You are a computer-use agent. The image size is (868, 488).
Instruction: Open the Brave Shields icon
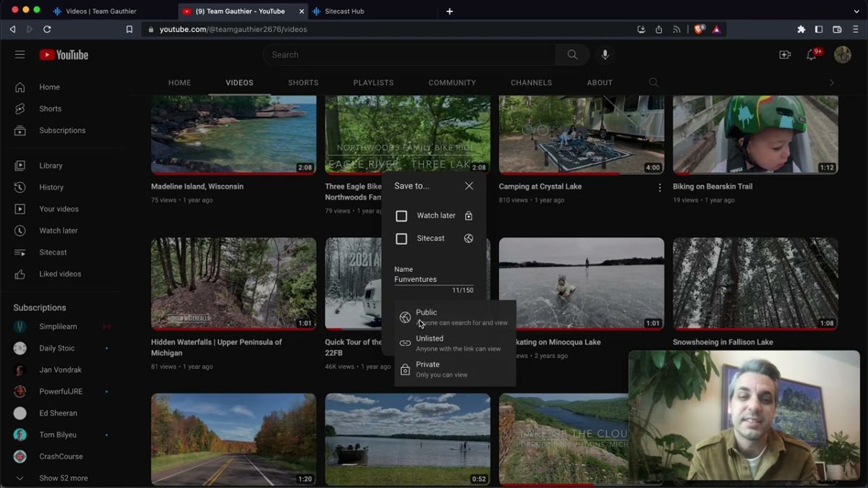click(x=699, y=30)
